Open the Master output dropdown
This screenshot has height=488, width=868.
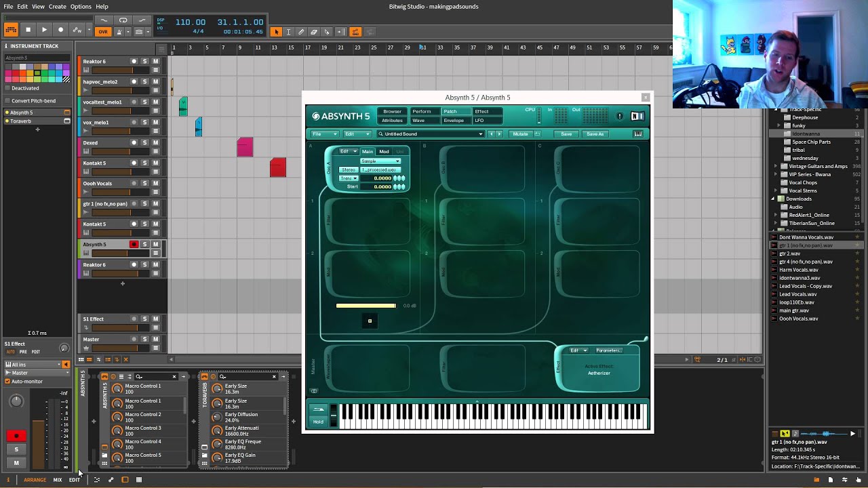(x=37, y=373)
